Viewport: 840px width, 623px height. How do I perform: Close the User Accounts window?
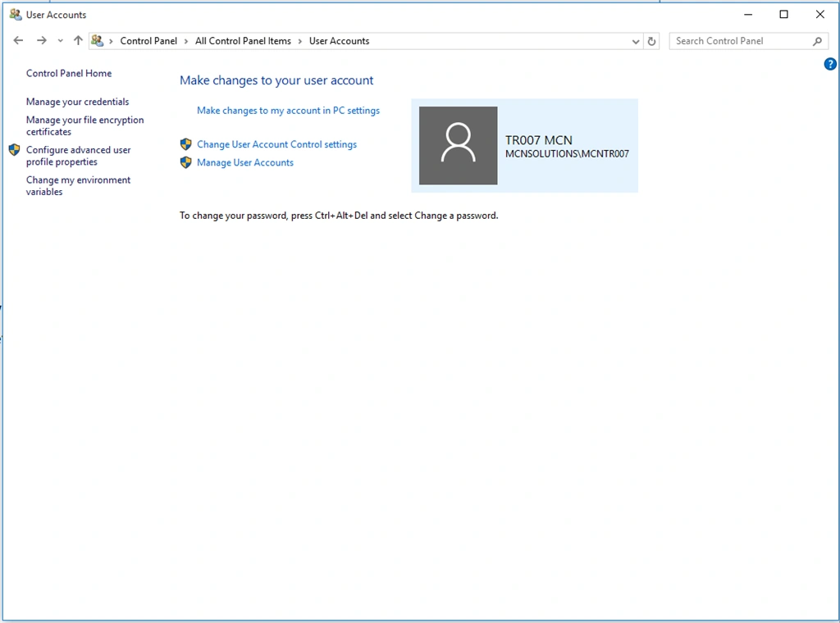(x=819, y=15)
